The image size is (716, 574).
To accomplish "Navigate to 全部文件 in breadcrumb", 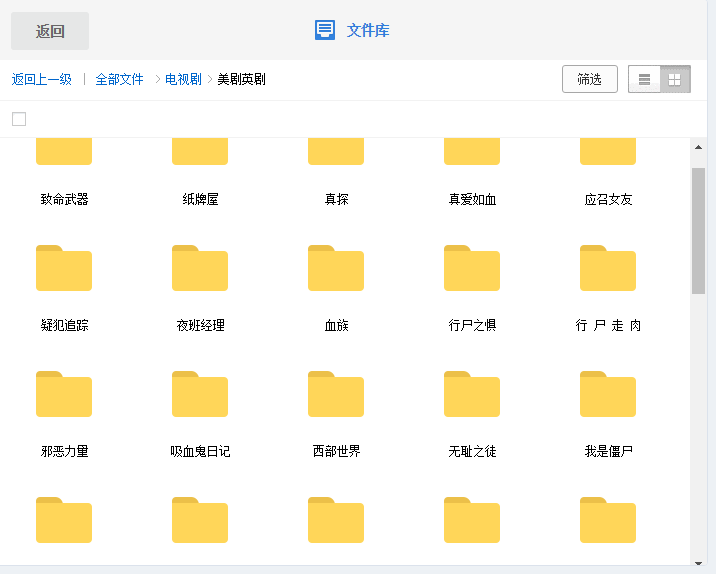I will tap(119, 80).
